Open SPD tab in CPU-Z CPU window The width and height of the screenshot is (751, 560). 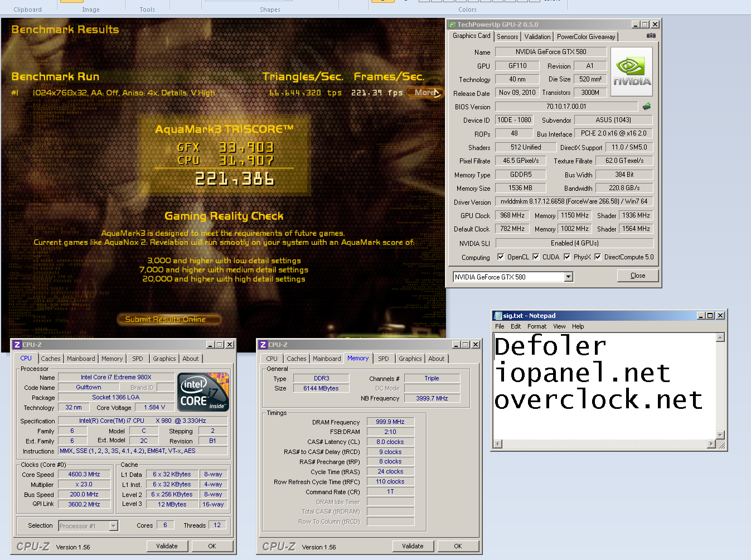coord(138,359)
